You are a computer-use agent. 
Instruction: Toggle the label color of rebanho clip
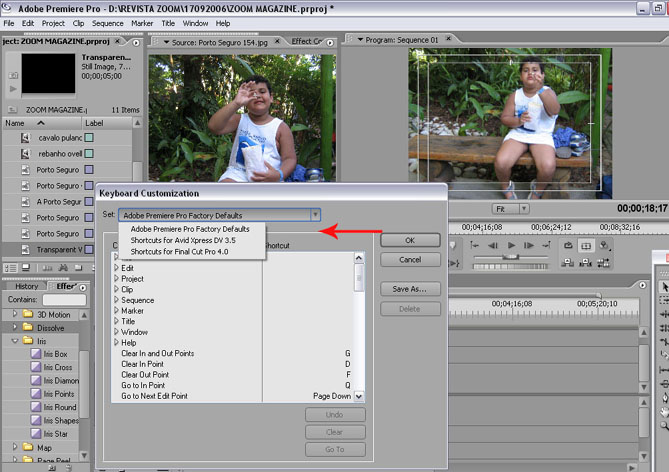click(x=89, y=153)
